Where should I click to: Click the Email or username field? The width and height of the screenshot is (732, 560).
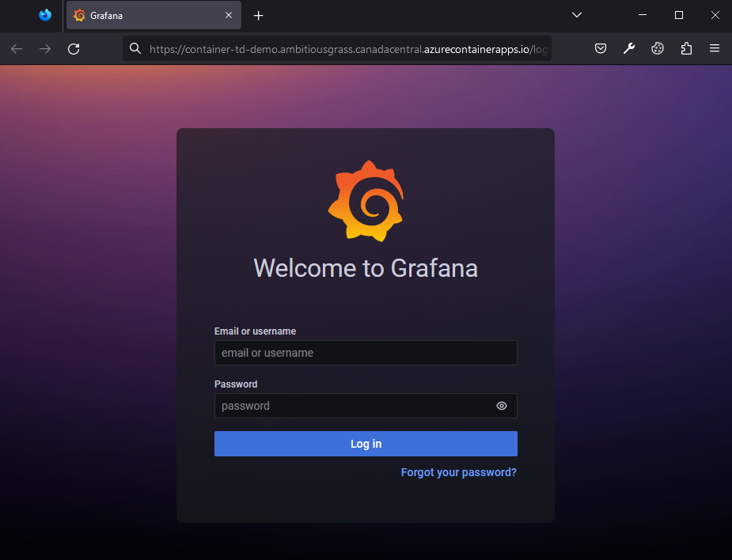click(x=366, y=353)
